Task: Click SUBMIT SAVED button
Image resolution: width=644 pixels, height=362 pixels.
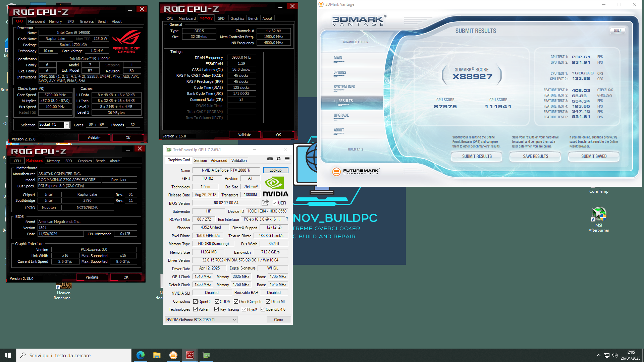Action: click(594, 156)
